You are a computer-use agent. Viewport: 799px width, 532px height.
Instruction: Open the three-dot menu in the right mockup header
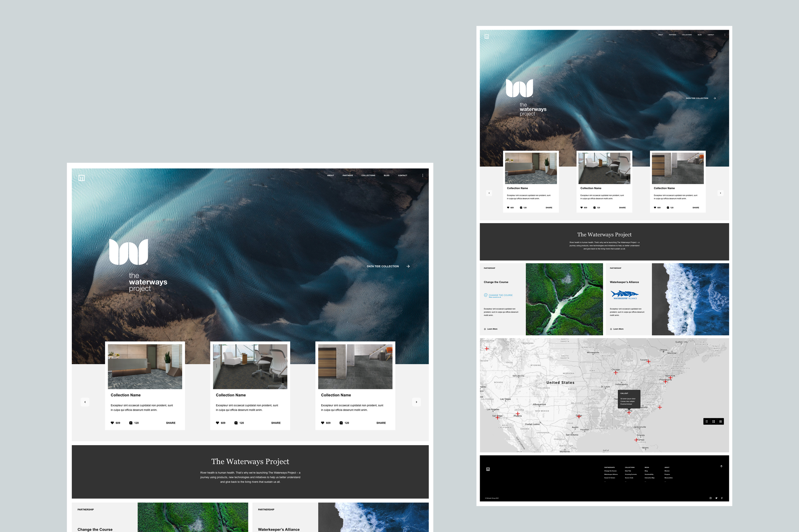coord(725,34)
